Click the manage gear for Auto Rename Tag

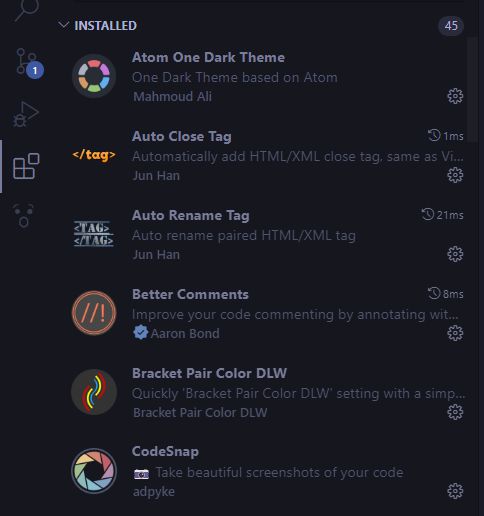(x=455, y=254)
